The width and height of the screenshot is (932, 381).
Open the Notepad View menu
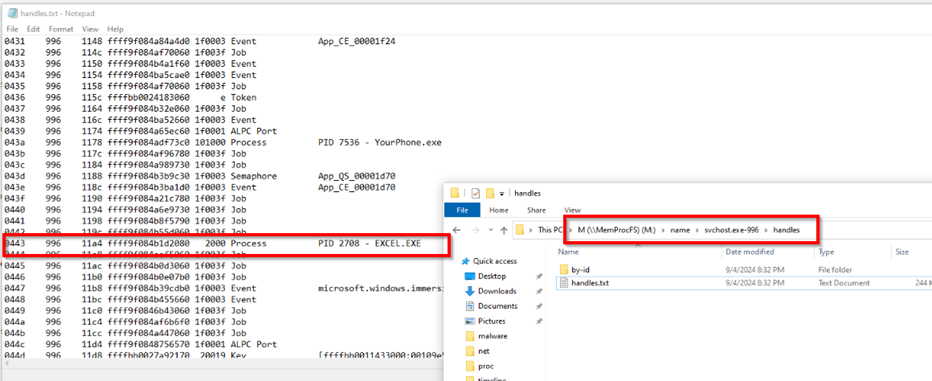[90, 29]
